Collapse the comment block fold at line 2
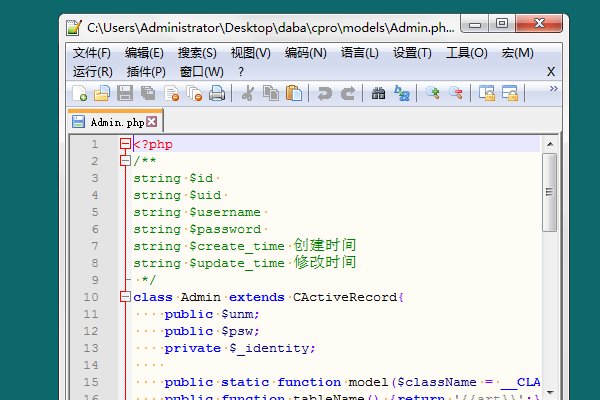This screenshot has height=400, width=600. click(125, 161)
